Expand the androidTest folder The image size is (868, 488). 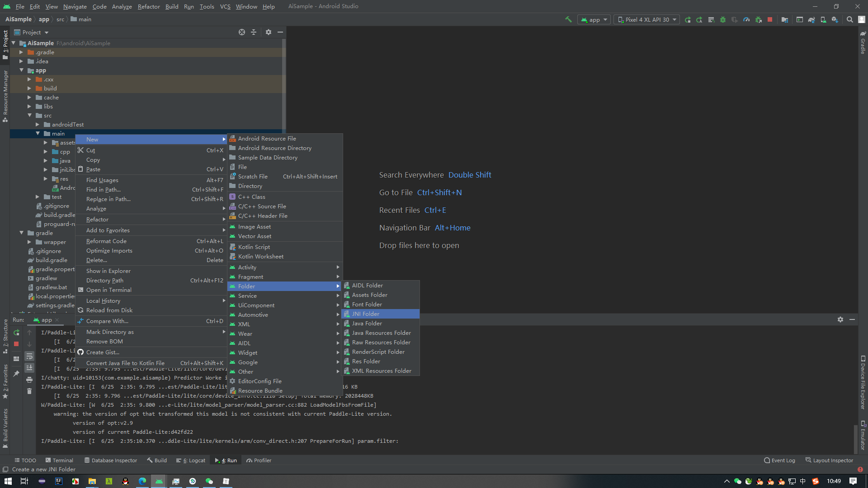pyautogui.click(x=38, y=125)
